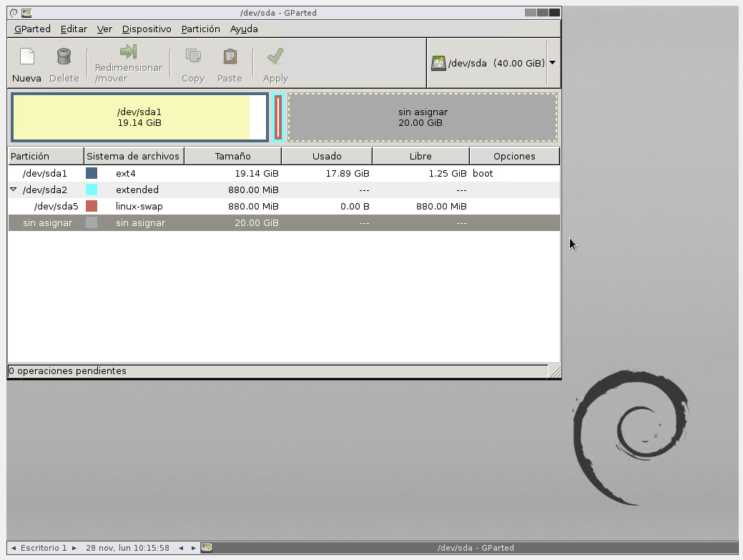
Task: Click the Debian swirl icon in the title bar
Action: point(14,13)
